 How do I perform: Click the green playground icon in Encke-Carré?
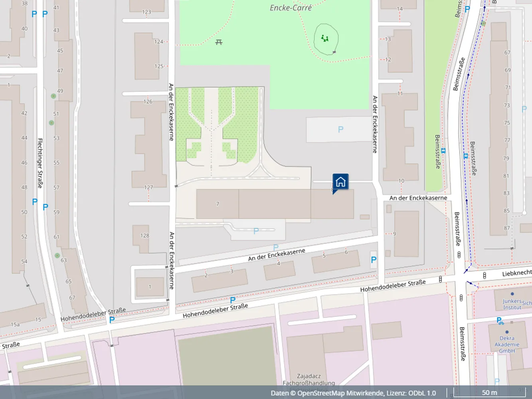click(x=325, y=38)
